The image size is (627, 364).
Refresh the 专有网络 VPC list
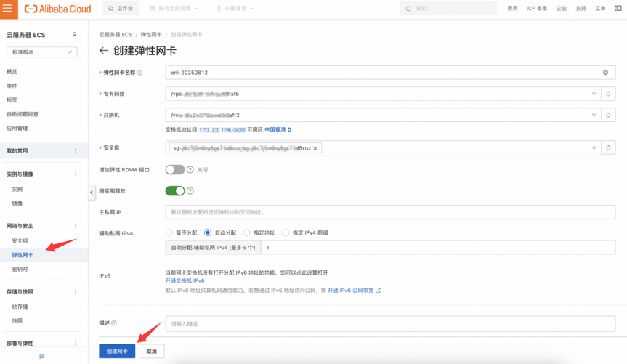pyautogui.click(x=608, y=94)
